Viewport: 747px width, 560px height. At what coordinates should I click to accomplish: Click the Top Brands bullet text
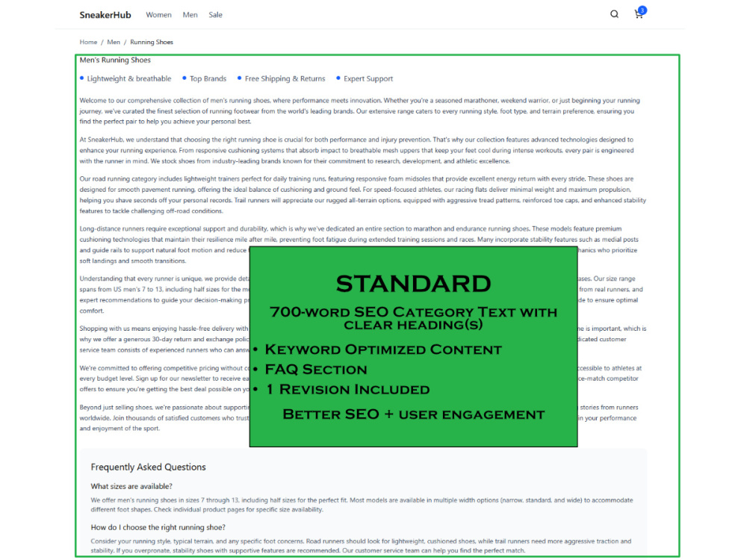pyautogui.click(x=208, y=78)
